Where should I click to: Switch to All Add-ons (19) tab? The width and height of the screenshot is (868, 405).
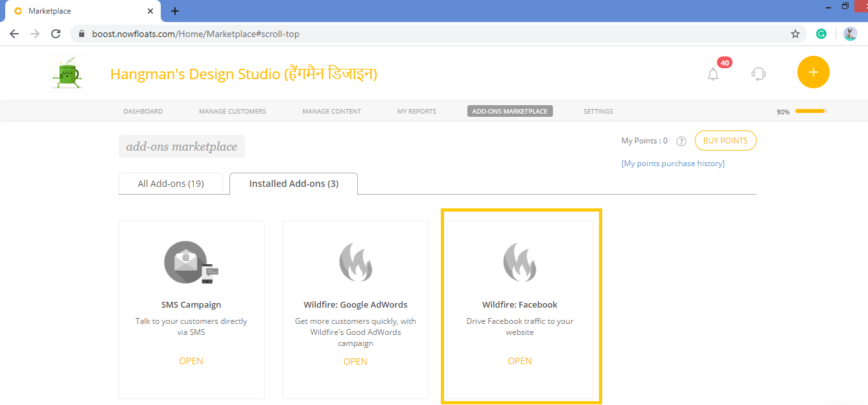(171, 184)
